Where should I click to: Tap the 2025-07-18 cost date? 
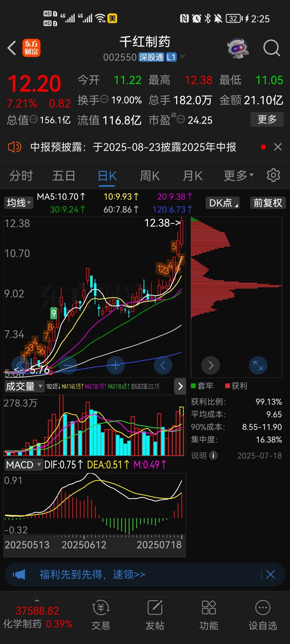coord(260,456)
